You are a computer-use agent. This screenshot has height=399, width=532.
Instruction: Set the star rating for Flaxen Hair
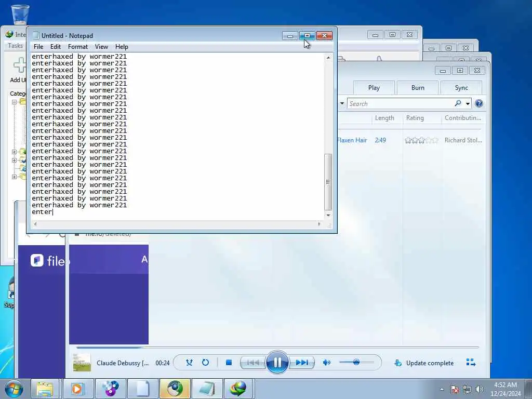pos(421,140)
